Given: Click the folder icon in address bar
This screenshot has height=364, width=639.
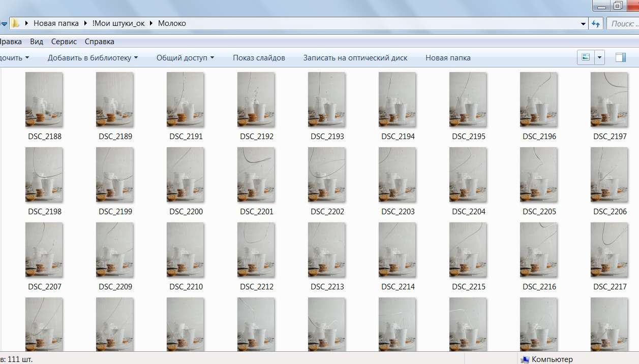Looking at the screenshot, I should click(15, 23).
